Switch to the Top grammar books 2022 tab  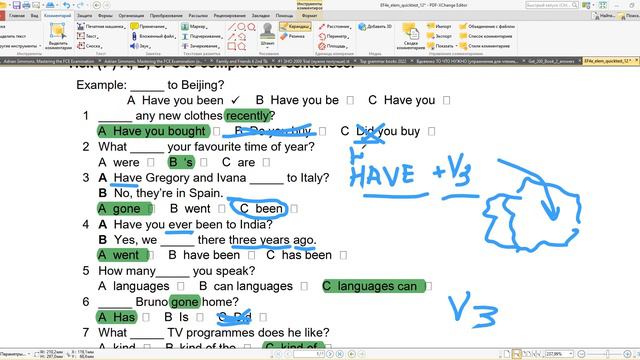point(383,61)
